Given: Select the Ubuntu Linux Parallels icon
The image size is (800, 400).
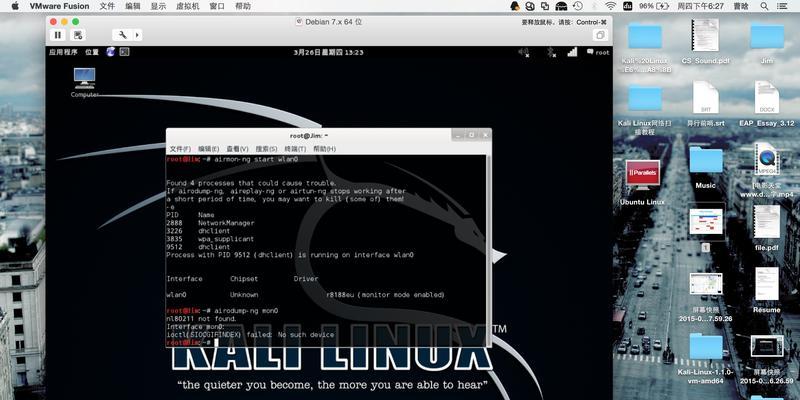Looking at the screenshot, I should (x=642, y=183).
